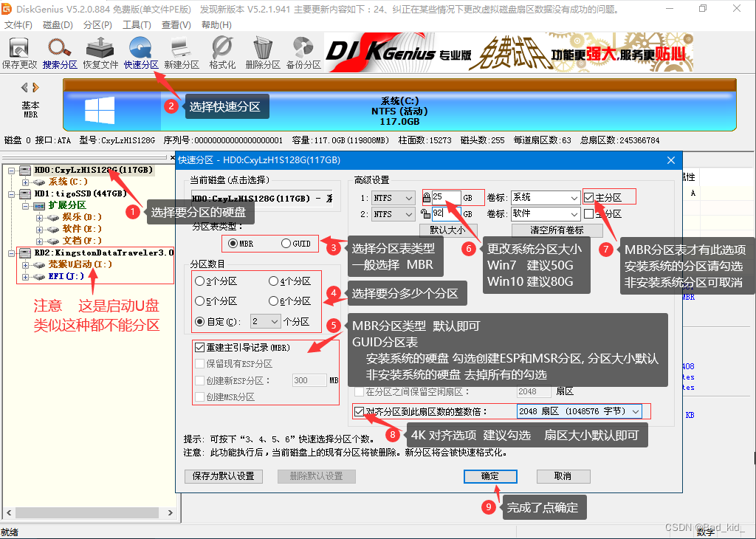
Task: Choose 5个分区 option
Action: (199, 301)
